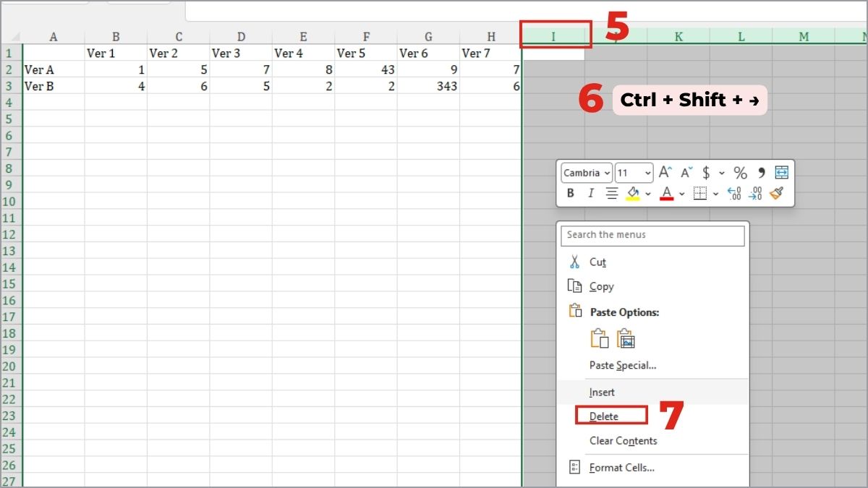
Task: Increase font size with the larger A icon
Action: coord(665,173)
